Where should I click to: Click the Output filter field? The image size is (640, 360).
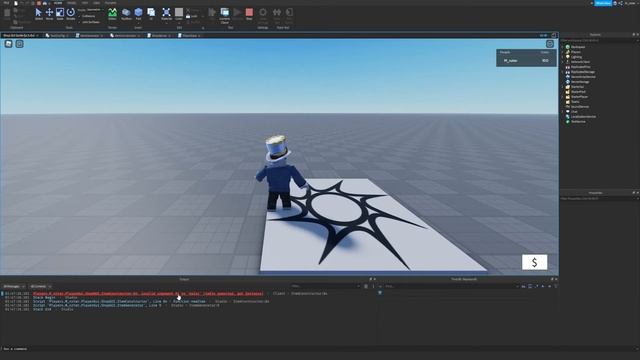pos(325,287)
